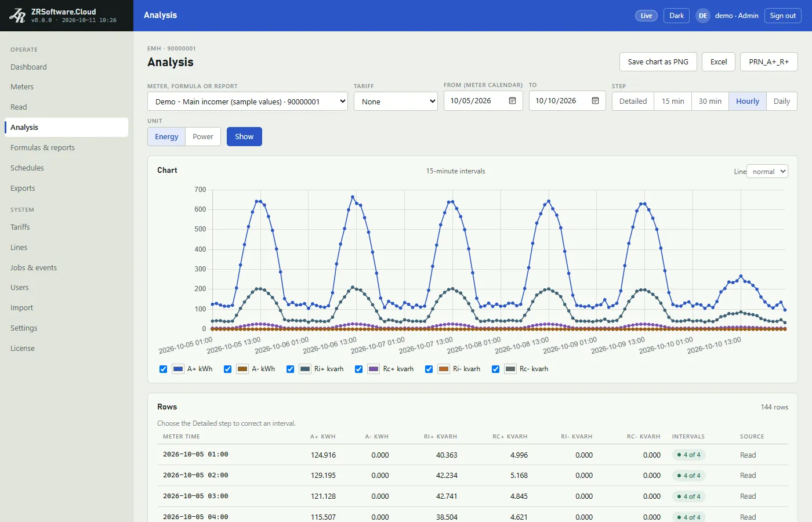Click the orange Ri- kvarh color swatch
The height and width of the screenshot is (522, 812).
[x=444, y=369]
